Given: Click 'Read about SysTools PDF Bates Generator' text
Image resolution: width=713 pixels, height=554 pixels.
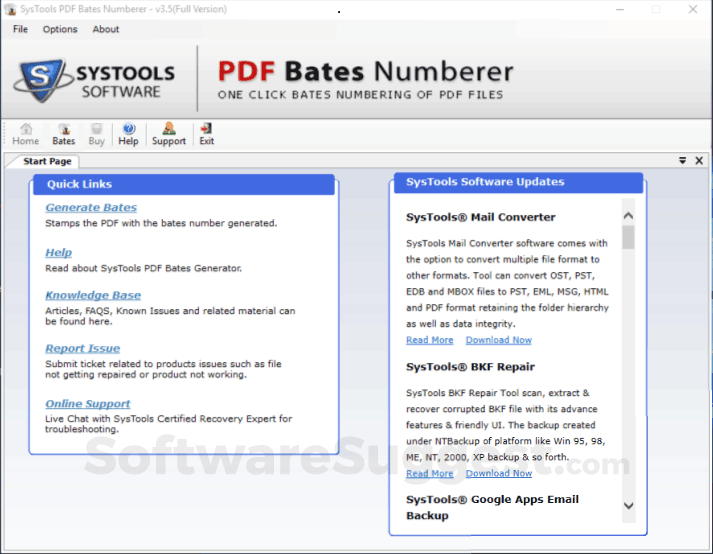Looking at the screenshot, I should pyautogui.click(x=143, y=268).
